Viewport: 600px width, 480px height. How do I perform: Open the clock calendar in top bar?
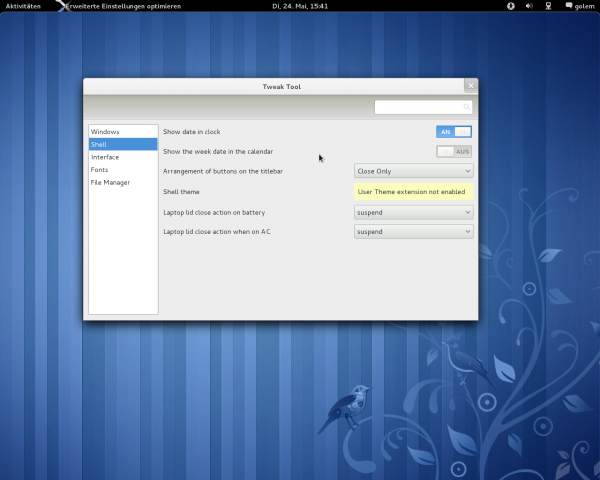[x=300, y=6]
